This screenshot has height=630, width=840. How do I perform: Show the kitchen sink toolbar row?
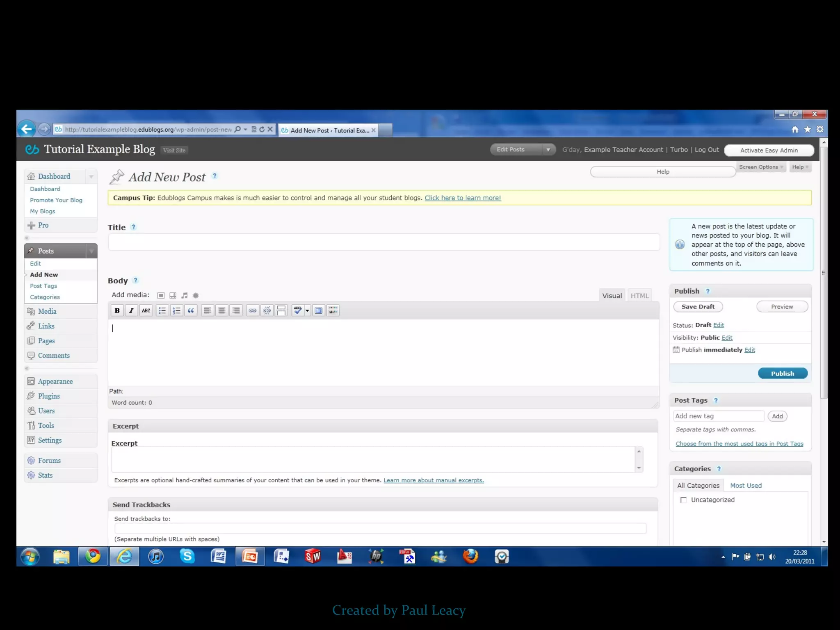(x=333, y=310)
